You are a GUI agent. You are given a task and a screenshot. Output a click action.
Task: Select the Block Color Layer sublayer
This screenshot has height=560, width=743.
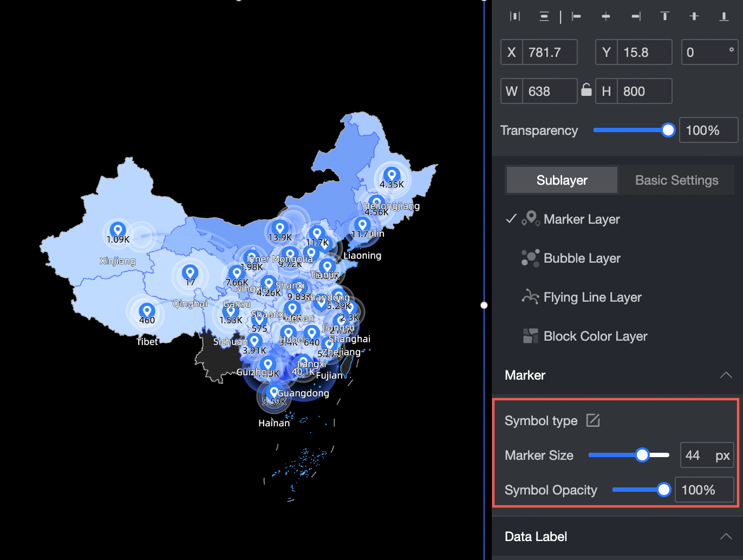coord(595,336)
